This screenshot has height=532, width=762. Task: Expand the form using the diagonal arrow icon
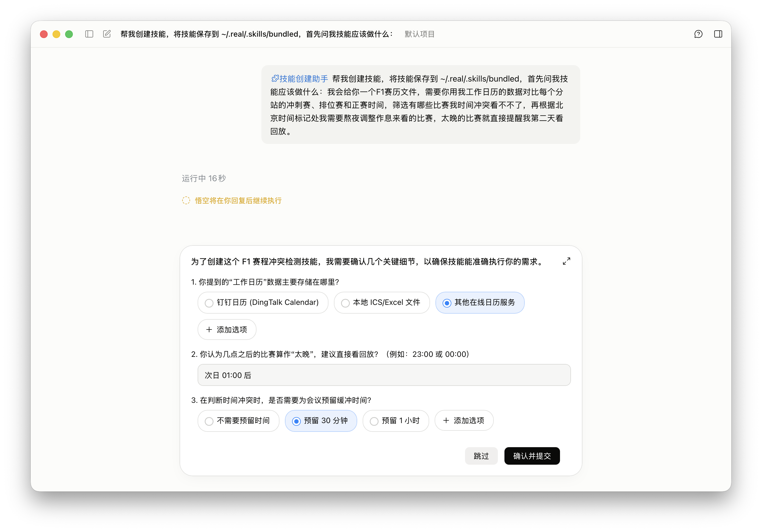pyautogui.click(x=567, y=261)
